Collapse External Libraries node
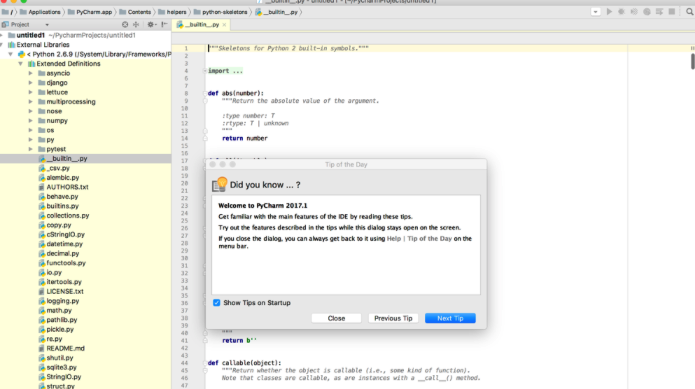The image size is (695, 389). [2, 45]
